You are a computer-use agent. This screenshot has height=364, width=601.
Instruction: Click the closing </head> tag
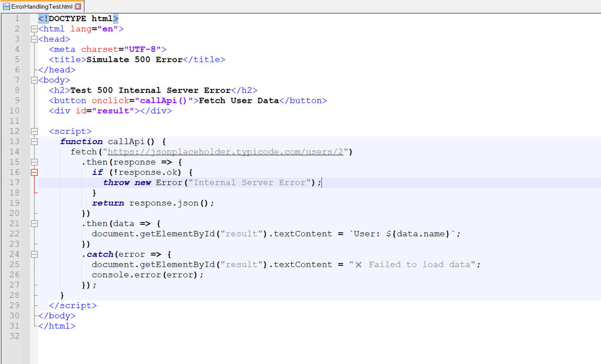[x=57, y=70]
